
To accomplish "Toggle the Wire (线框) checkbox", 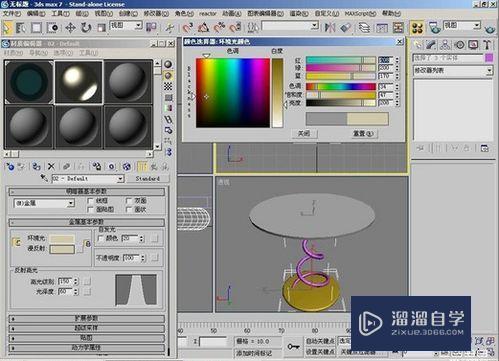I will 90,201.
